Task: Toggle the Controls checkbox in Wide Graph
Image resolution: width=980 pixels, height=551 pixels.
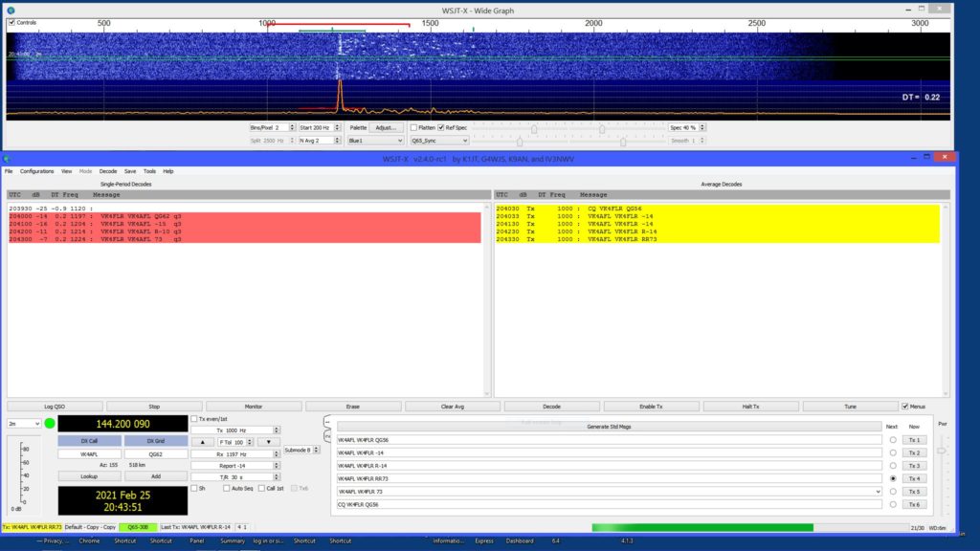Action: (x=11, y=23)
